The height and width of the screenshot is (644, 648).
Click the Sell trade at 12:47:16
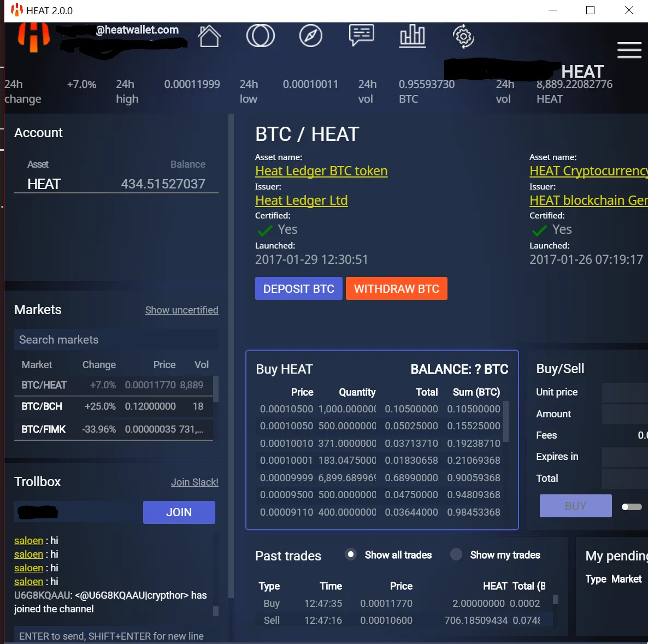tap(404, 621)
